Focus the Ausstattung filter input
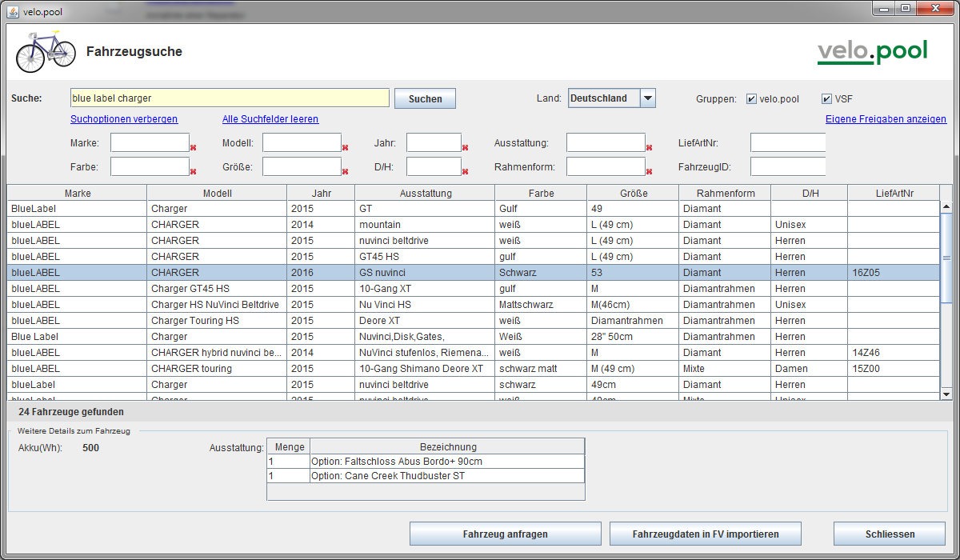960x560 pixels. 606,143
